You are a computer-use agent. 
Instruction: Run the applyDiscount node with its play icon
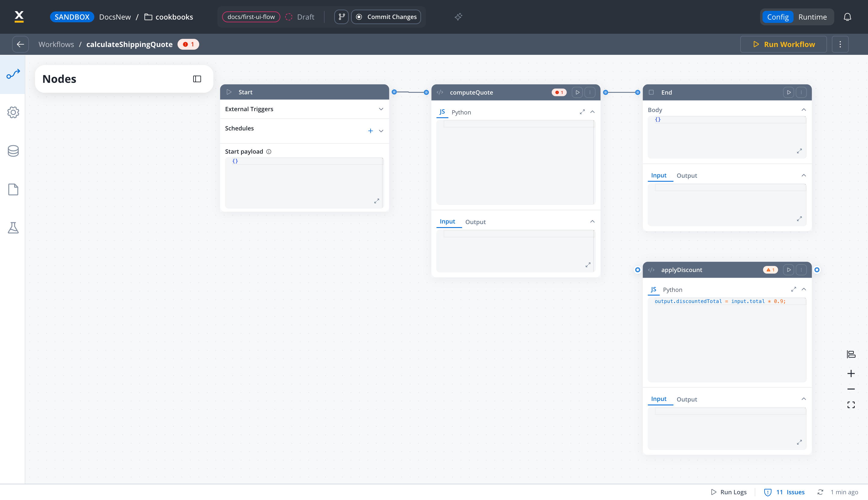(789, 270)
